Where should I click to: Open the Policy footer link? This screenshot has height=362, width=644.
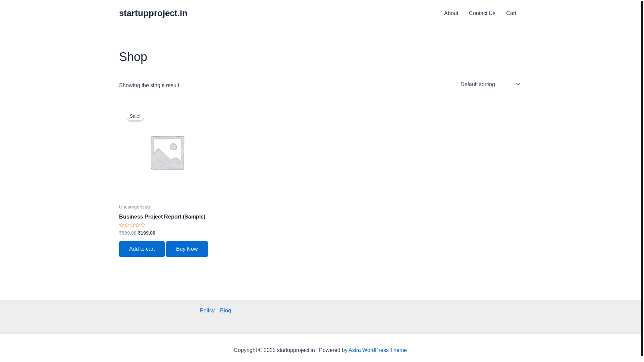(207, 311)
